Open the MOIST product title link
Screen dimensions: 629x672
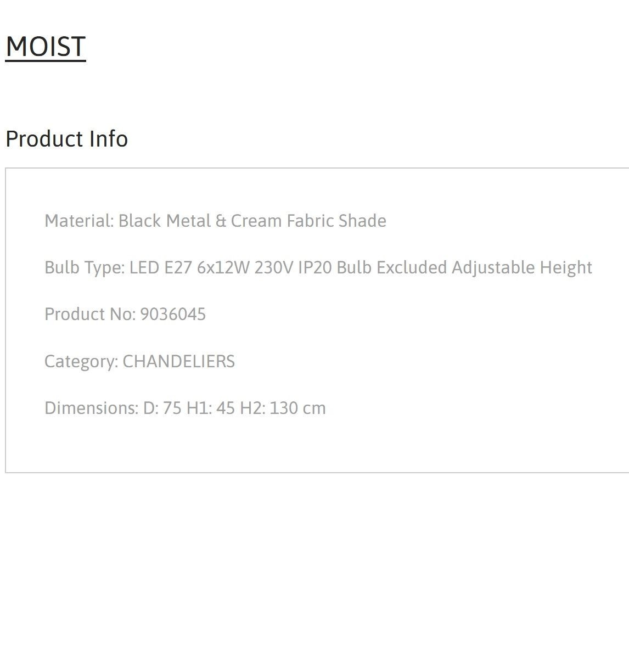46,46
